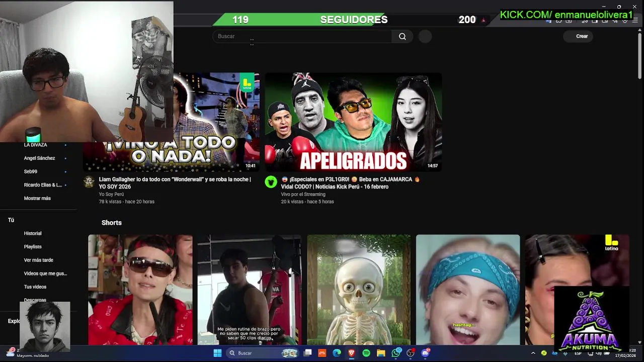The height and width of the screenshot is (362, 644).
Task: Click the microphone voice search circle
Action: coord(425,36)
